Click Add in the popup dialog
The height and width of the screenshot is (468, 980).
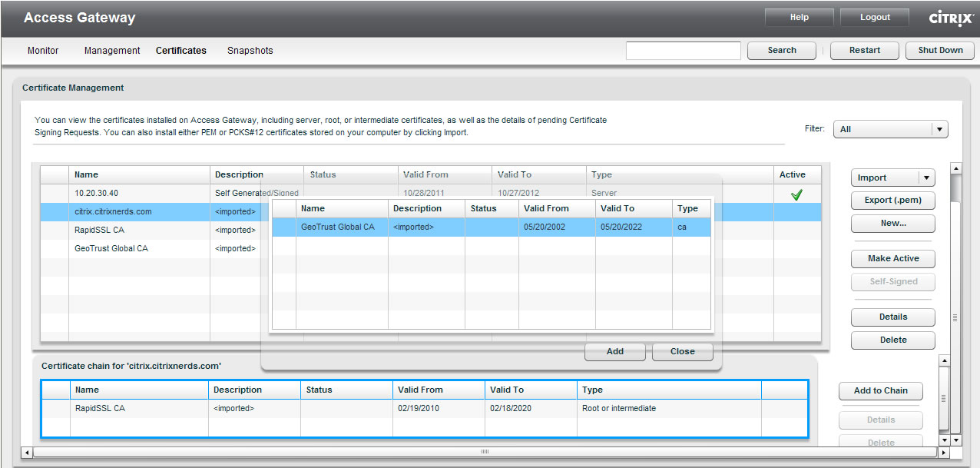pyautogui.click(x=615, y=352)
